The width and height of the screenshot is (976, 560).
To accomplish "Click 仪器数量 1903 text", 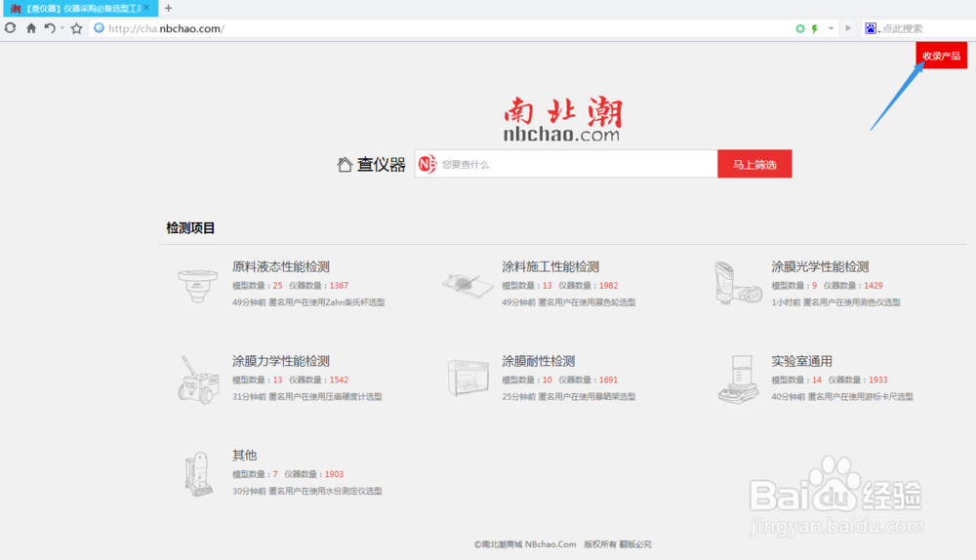I will pyautogui.click(x=313, y=474).
